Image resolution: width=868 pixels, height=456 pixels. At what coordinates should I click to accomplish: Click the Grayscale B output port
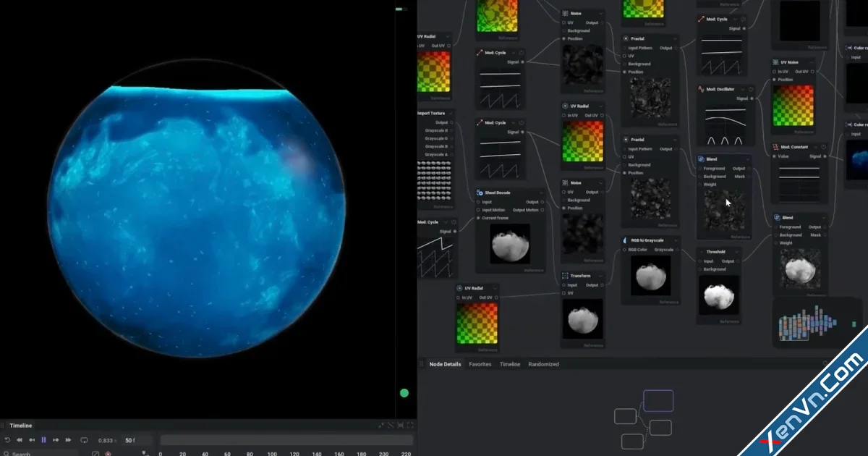451,146
